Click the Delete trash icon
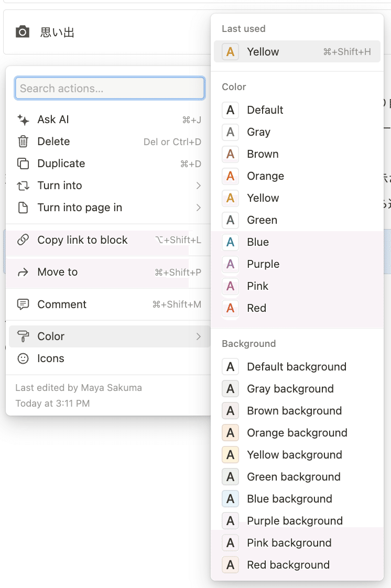This screenshot has height=588, width=391. point(23,141)
